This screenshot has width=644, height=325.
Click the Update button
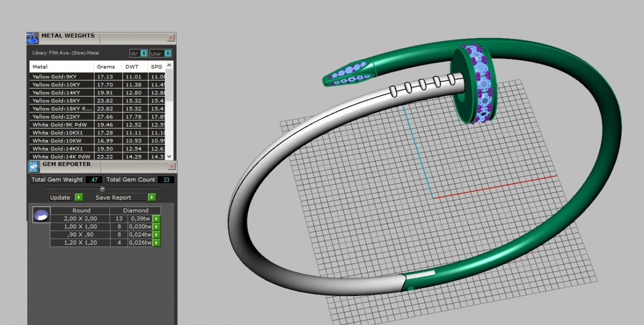(x=61, y=197)
